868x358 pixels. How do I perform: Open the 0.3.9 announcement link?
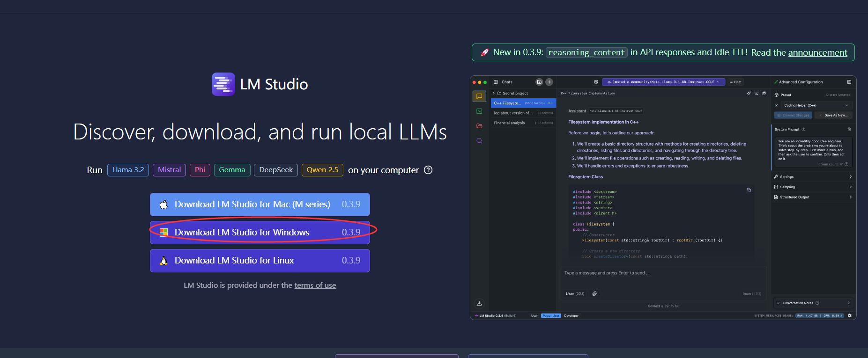click(x=817, y=52)
